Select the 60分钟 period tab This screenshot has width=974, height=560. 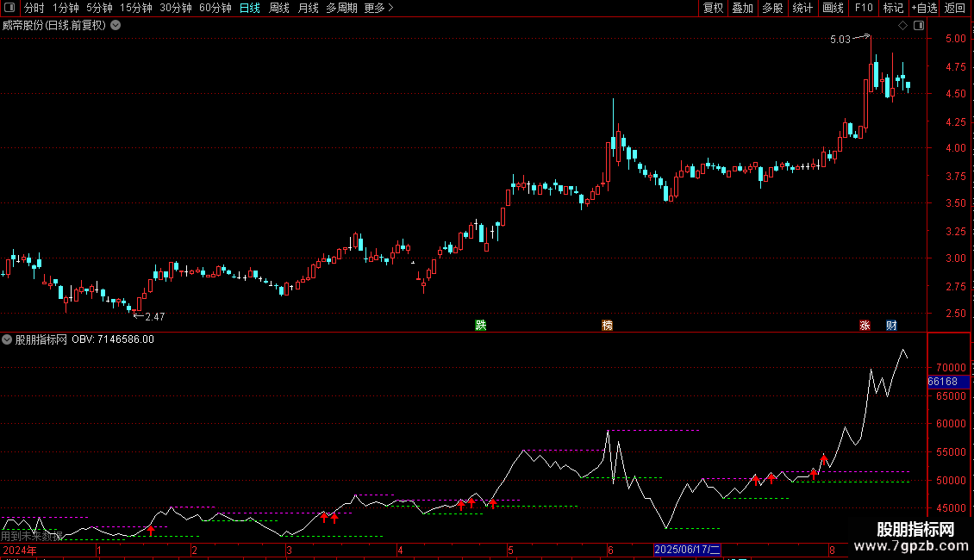215,8
